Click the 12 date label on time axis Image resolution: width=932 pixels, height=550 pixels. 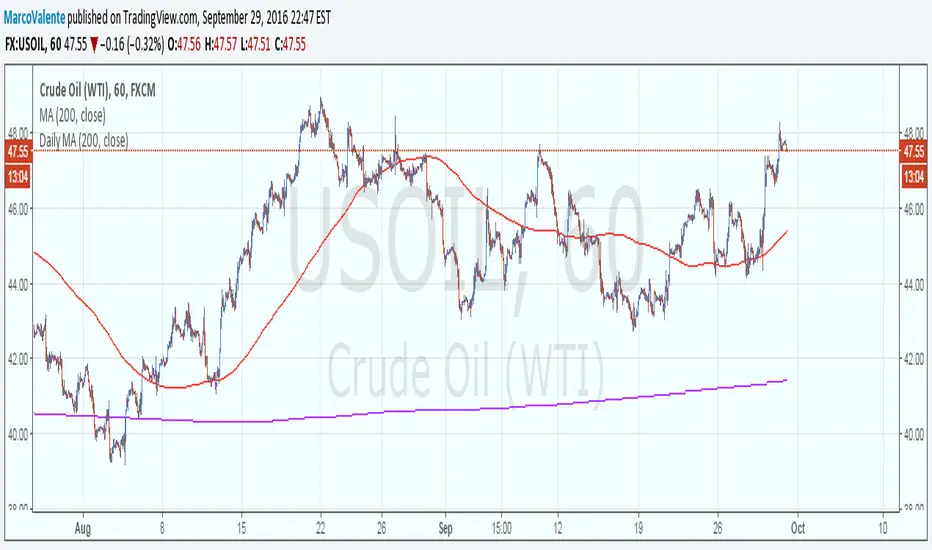558,527
